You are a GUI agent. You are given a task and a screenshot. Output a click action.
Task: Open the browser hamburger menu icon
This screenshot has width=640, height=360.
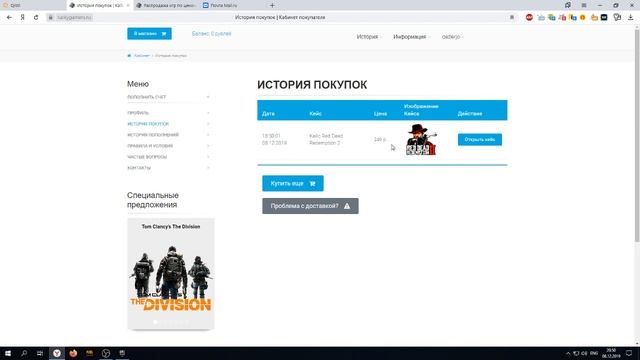(x=584, y=5)
